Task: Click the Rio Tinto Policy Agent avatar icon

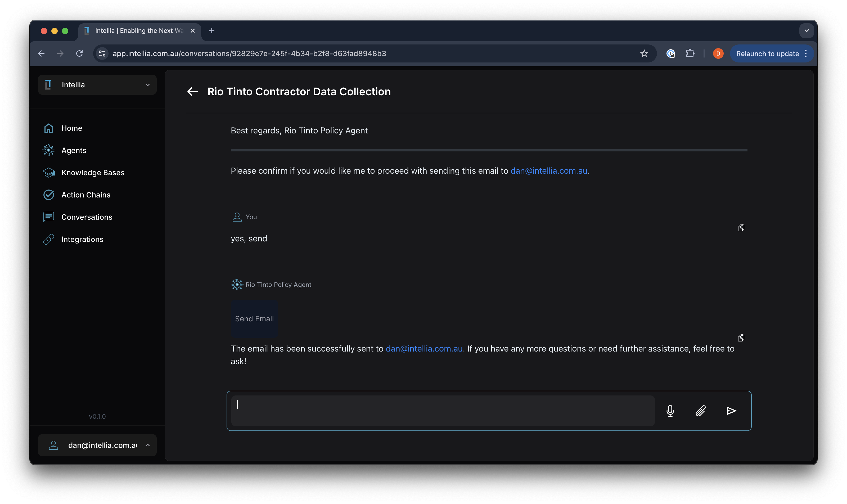Action: [x=237, y=285]
